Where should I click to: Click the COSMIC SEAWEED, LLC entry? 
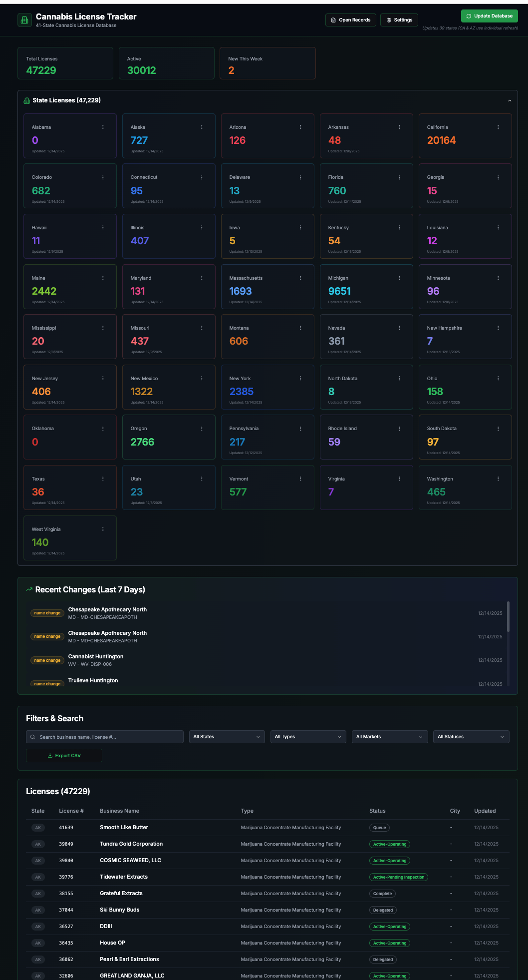(x=130, y=861)
